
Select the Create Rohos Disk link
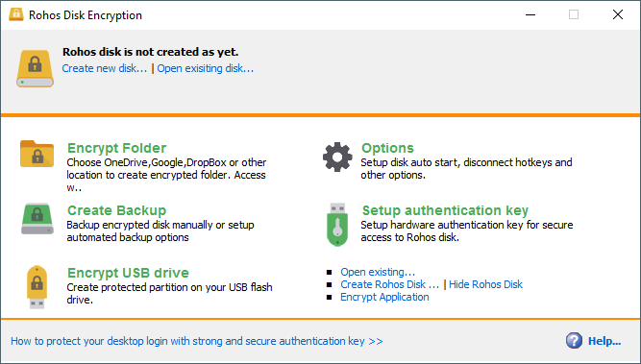coord(390,284)
